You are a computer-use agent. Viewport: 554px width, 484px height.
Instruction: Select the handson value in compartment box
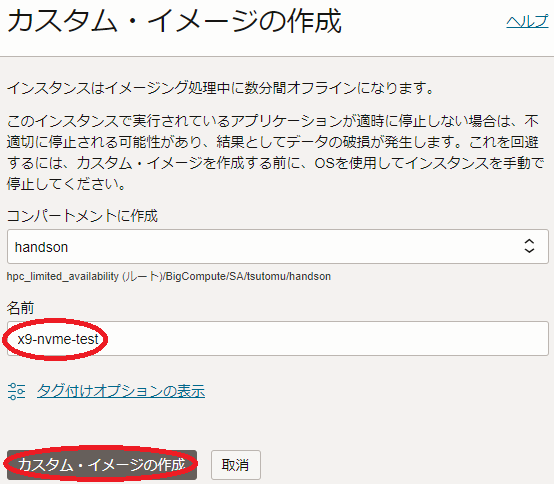pos(41,247)
